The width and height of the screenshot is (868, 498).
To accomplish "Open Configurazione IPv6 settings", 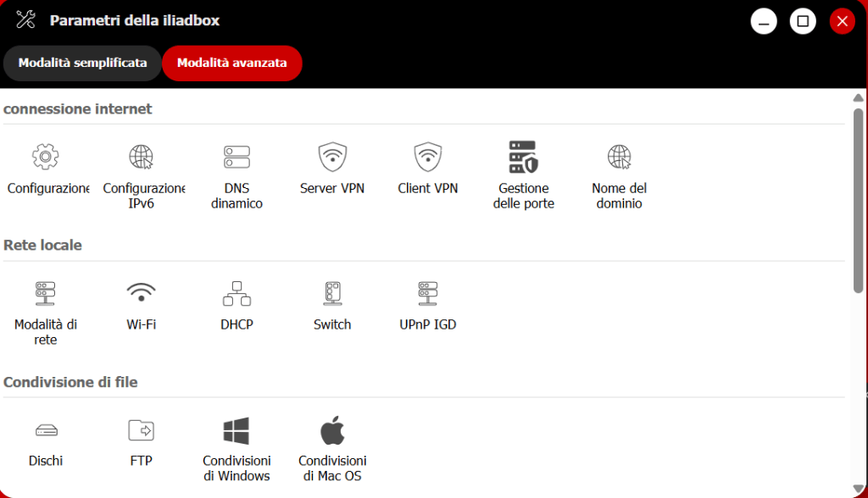I will (142, 158).
